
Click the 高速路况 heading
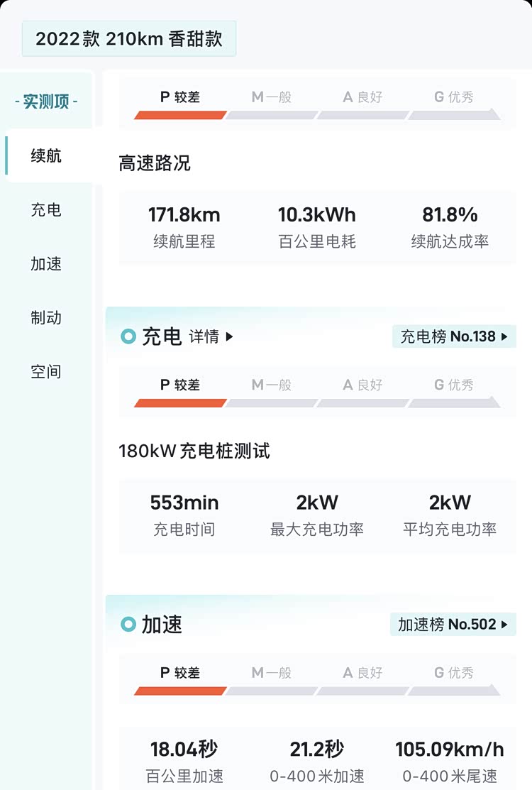point(155,163)
